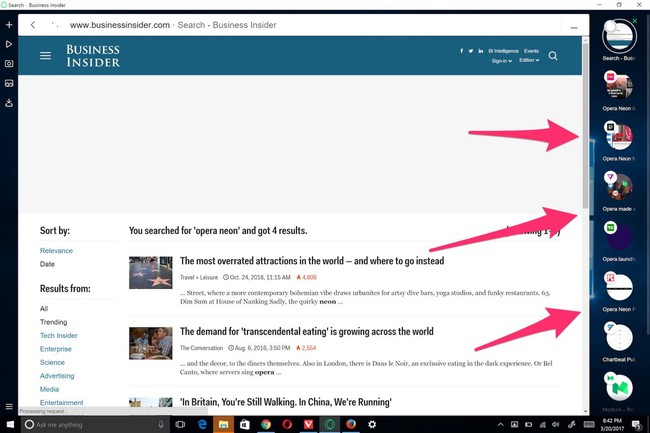Switch to 'Opera launch' tab bubble
650x433 pixels.
pyautogui.click(x=619, y=236)
